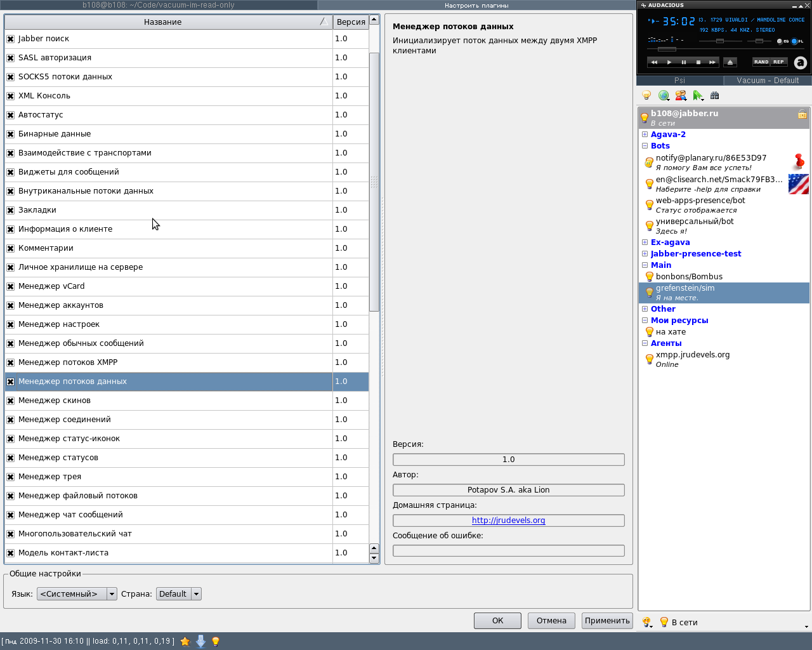Viewport: 812px width, 650px height.
Task: Toggle the Автостатус plugin checkbox
Action: tap(11, 115)
